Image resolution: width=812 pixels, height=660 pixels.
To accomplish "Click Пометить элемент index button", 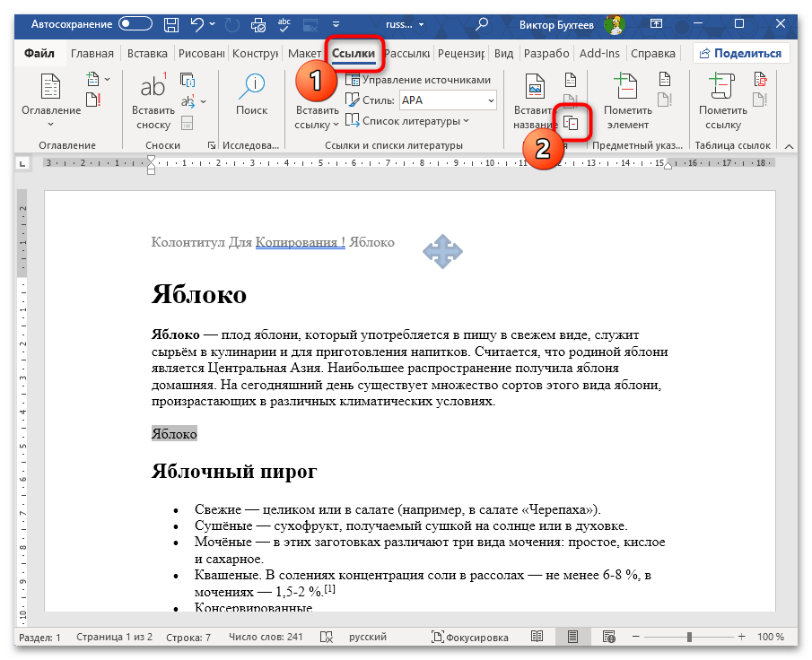I will pos(628,101).
